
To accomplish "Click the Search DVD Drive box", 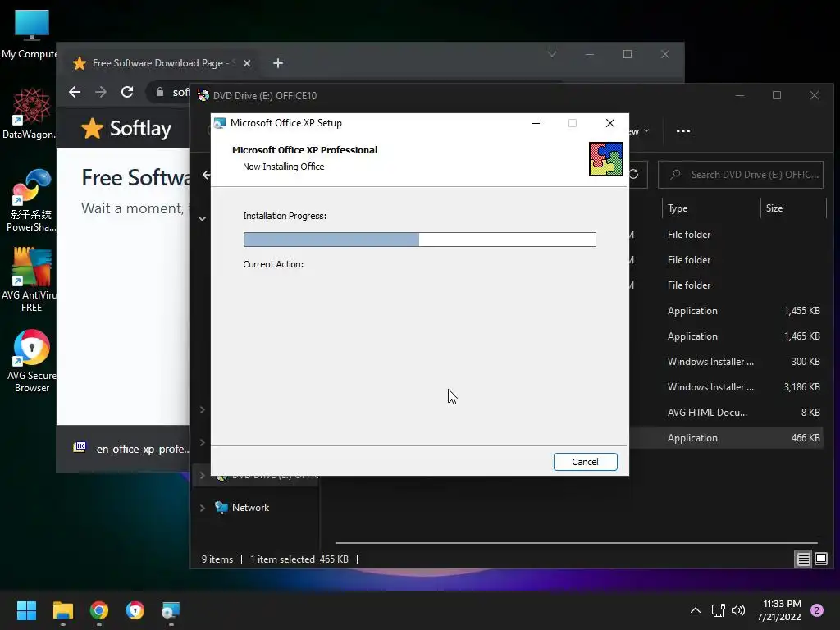I will click(x=741, y=175).
